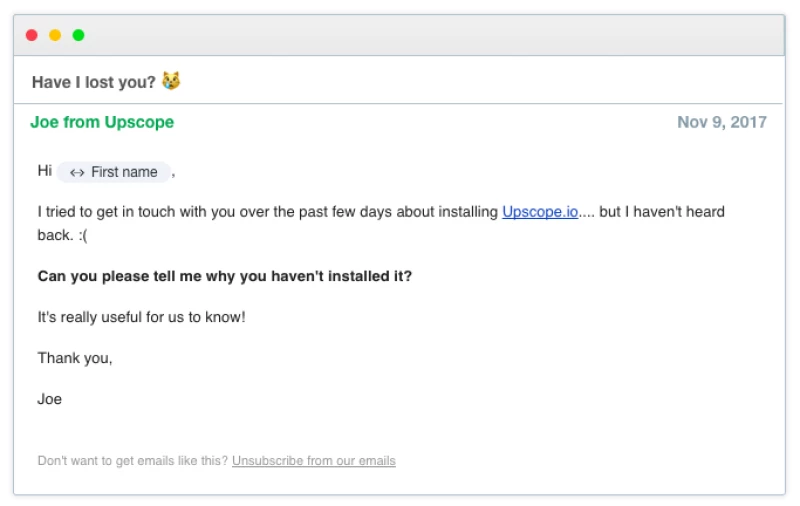Select the First name placeholder pill

pos(114,172)
